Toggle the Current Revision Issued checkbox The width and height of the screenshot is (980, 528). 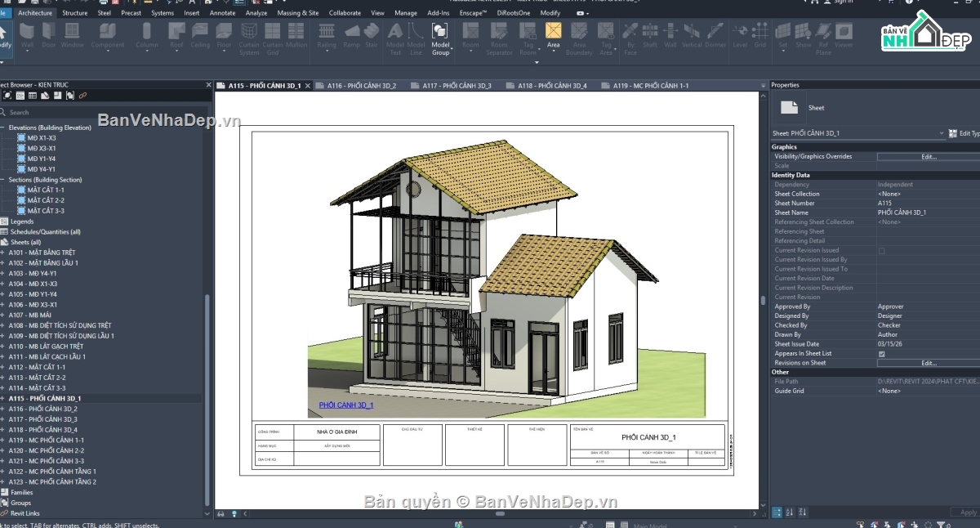[x=881, y=250]
